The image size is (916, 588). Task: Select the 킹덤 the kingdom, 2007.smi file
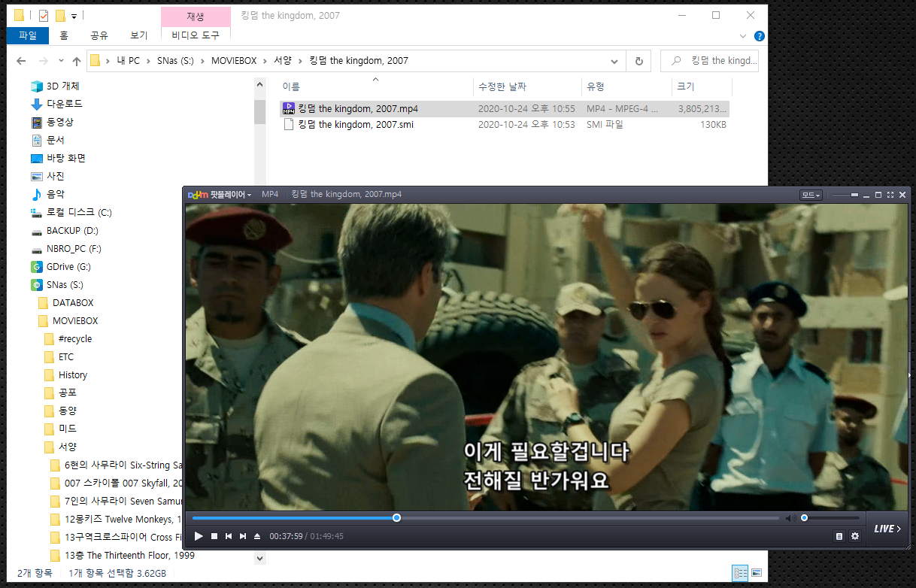pyautogui.click(x=505, y=125)
